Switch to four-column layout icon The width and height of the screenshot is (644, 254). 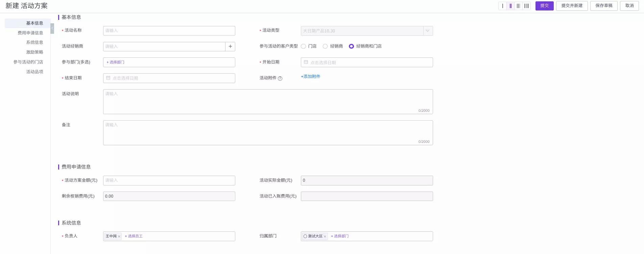pos(526,6)
